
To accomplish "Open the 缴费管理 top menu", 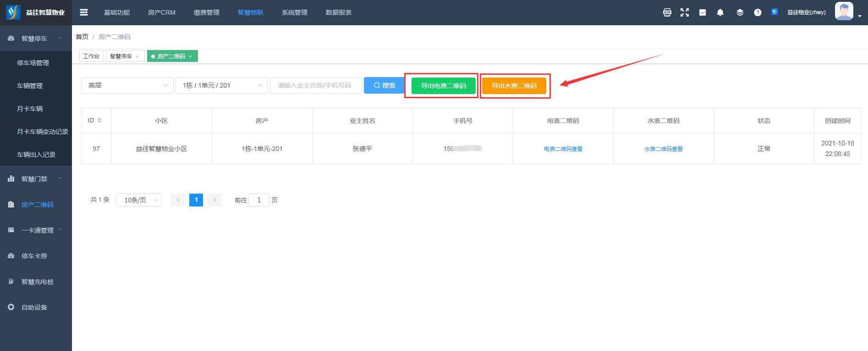I will click(x=207, y=12).
